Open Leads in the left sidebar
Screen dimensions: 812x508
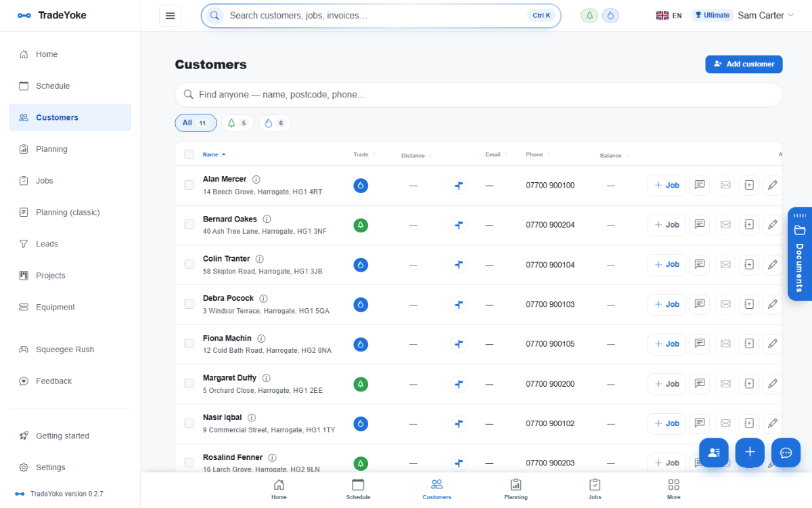70,244
